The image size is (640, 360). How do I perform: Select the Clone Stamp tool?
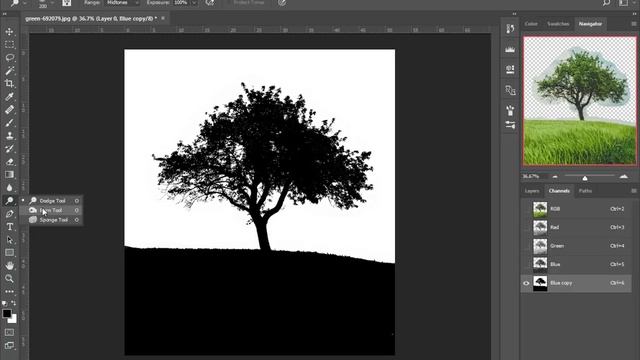tap(9, 136)
